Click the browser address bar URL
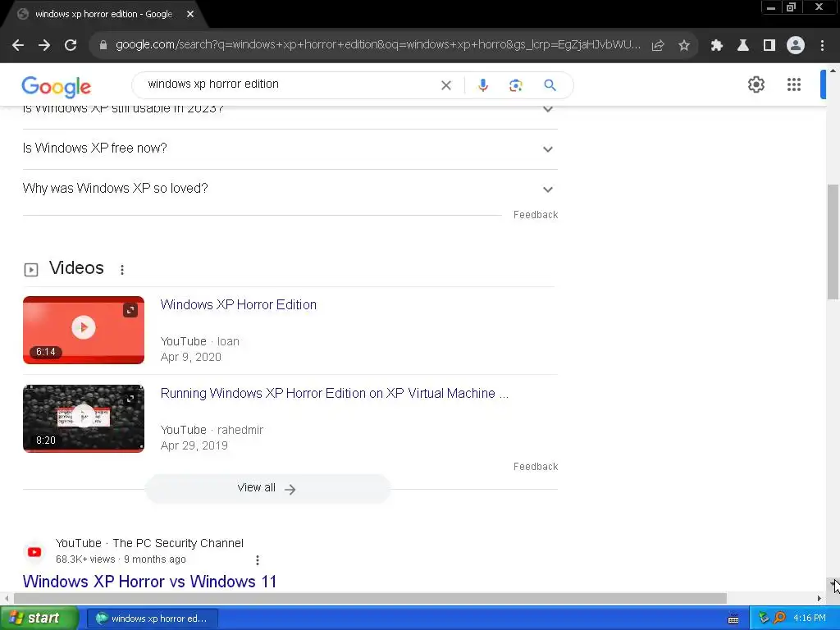The width and height of the screenshot is (840, 630). click(378, 45)
